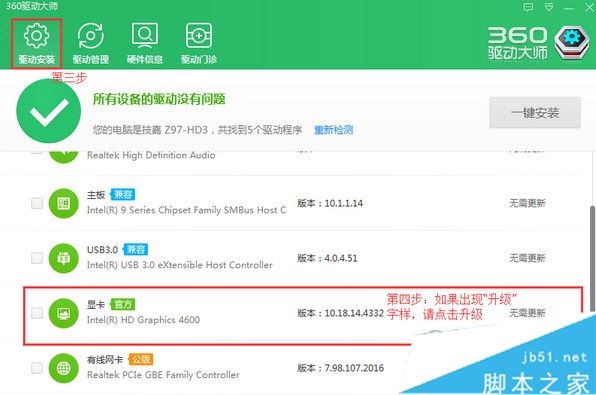Open the feedback chat icon in title bar

pyautogui.click(x=528, y=7)
